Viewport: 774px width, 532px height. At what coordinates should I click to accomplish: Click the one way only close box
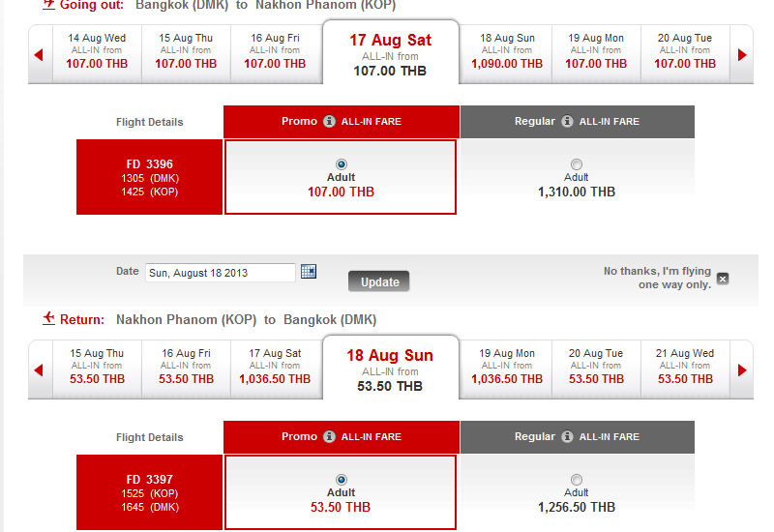(x=723, y=279)
